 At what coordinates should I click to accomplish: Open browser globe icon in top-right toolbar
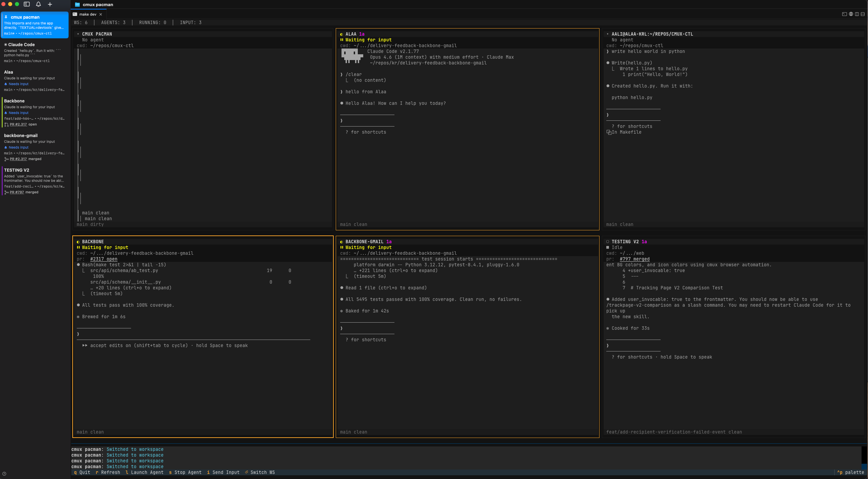851,14
